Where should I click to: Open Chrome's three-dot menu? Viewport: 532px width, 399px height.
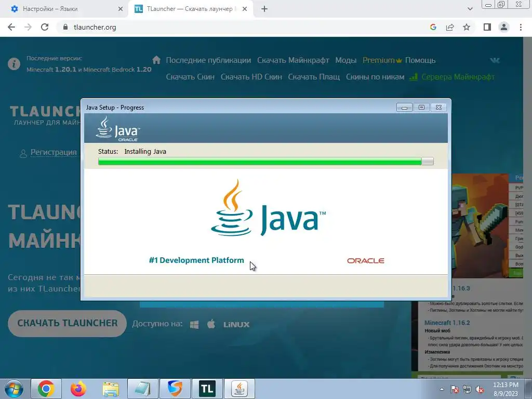click(x=521, y=27)
